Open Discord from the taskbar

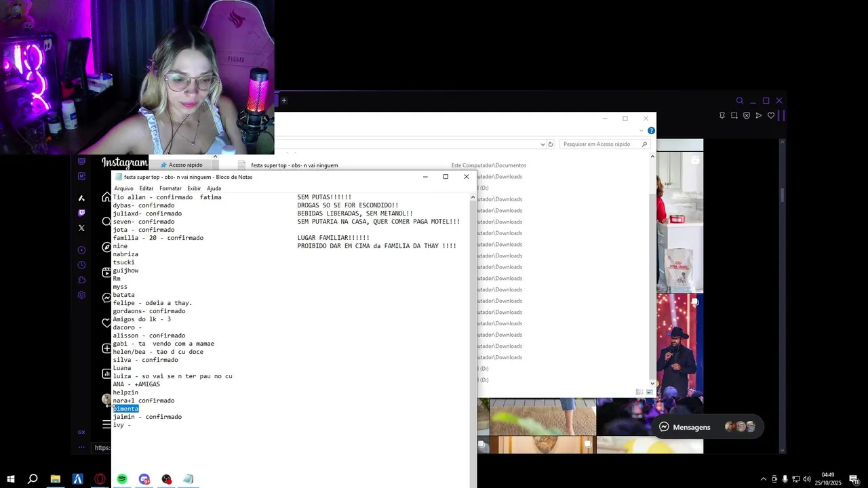coord(144,479)
